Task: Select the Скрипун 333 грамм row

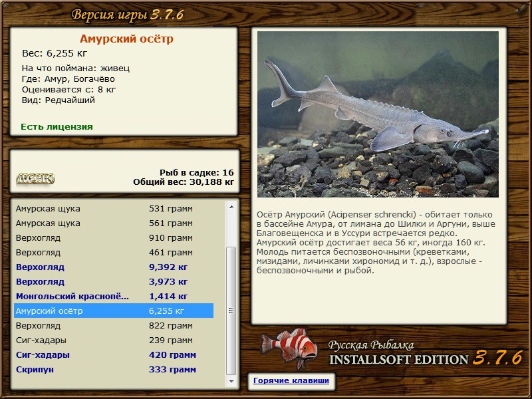Action: (114, 370)
